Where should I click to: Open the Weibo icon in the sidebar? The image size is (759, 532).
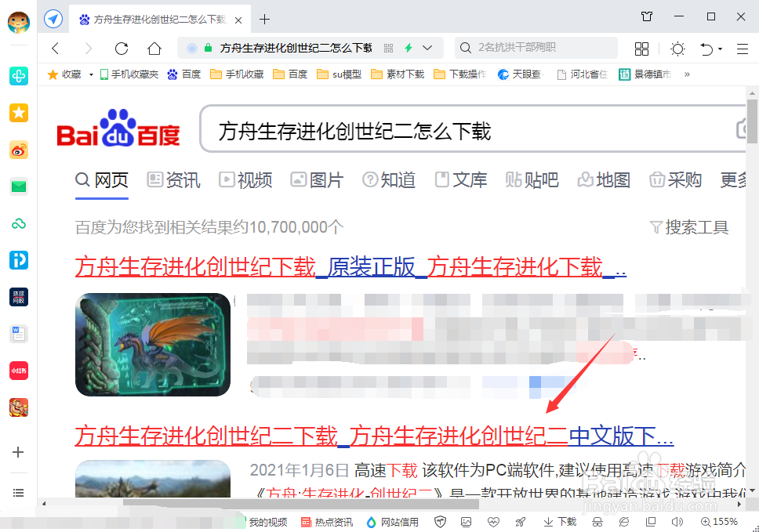[18, 150]
